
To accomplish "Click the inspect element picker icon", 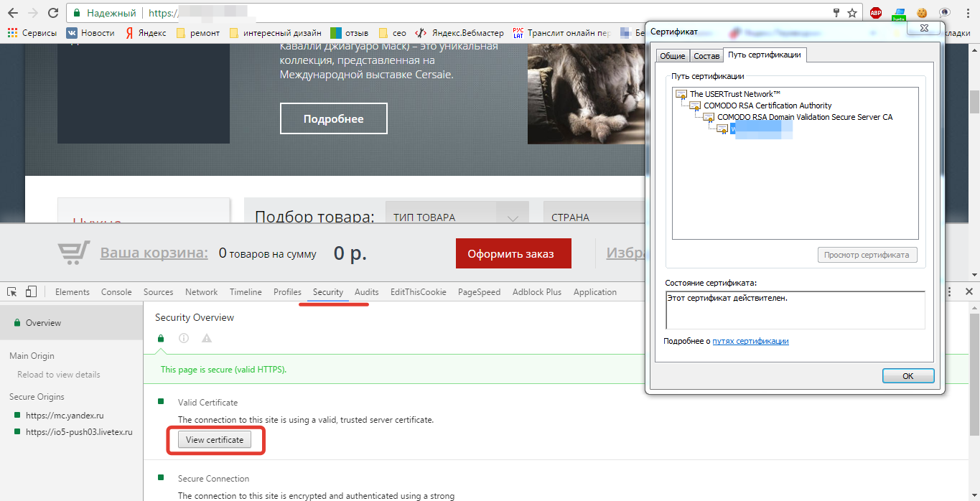I will (12, 292).
